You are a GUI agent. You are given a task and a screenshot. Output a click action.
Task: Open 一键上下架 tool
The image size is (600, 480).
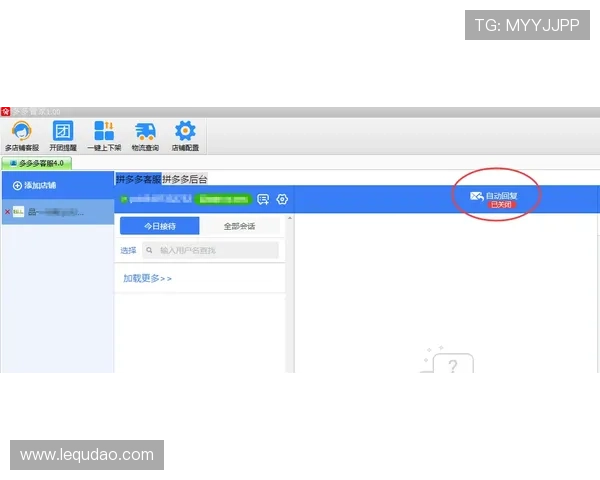(104, 135)
